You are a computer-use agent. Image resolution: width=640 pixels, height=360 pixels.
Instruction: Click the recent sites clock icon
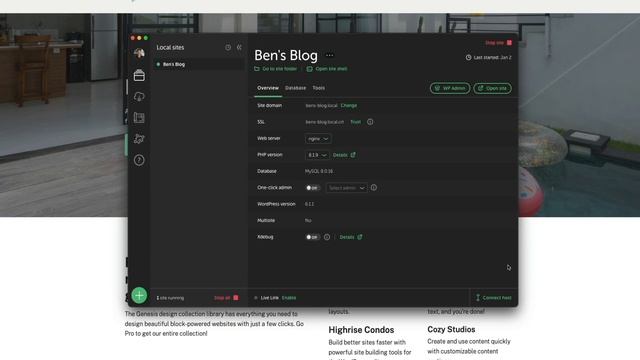click(228, 47)
